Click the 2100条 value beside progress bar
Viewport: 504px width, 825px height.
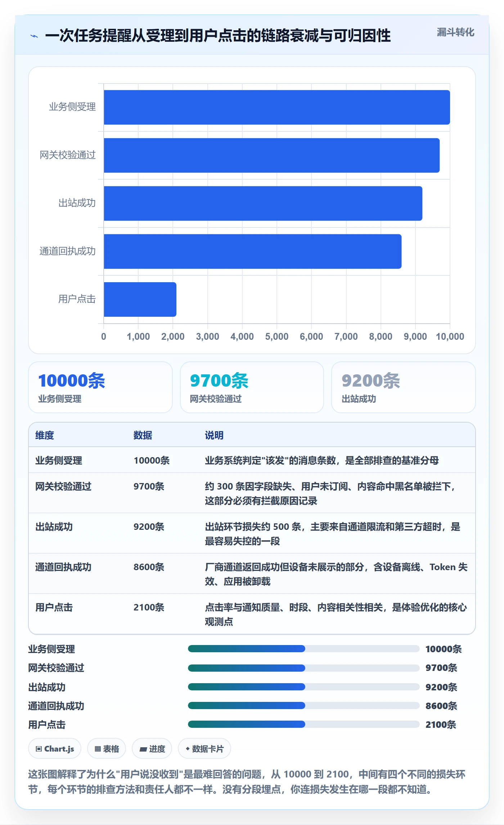coord(441,724)
